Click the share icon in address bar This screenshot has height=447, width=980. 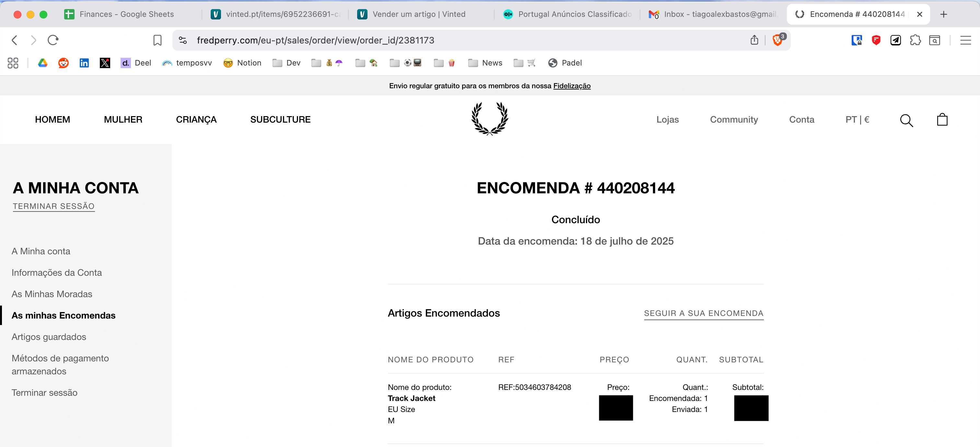(754, 40)
